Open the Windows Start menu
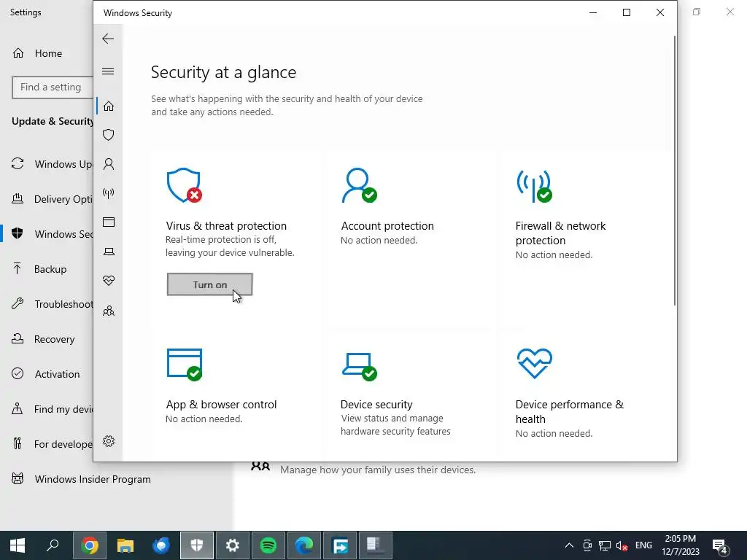Image resolution: width=747 pixels, height=560 pixels. 18,545
